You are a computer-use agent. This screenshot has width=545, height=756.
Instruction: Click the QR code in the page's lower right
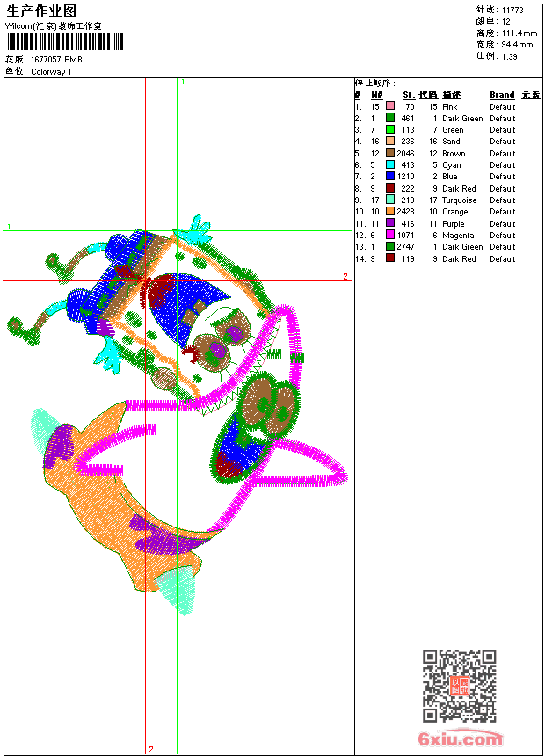pyautogui.click(x=460, y=686)
